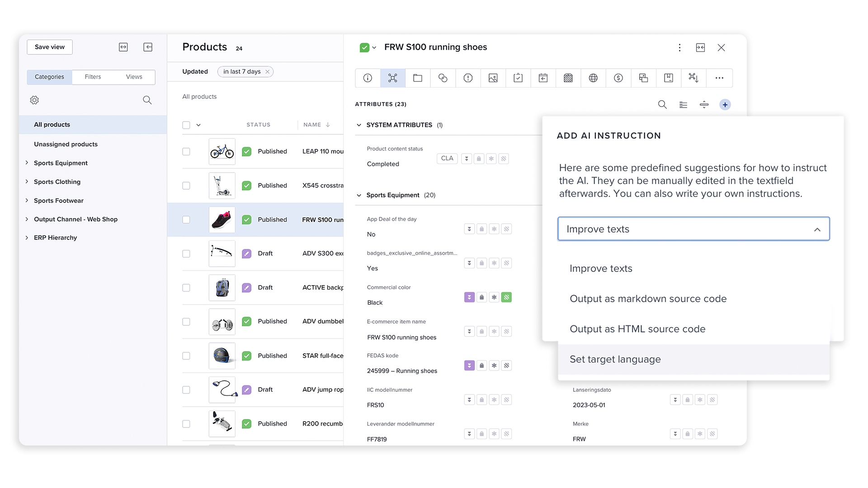Open the attribute search magnifier icon
868x488 pixels.
click(x=662, y=104)
